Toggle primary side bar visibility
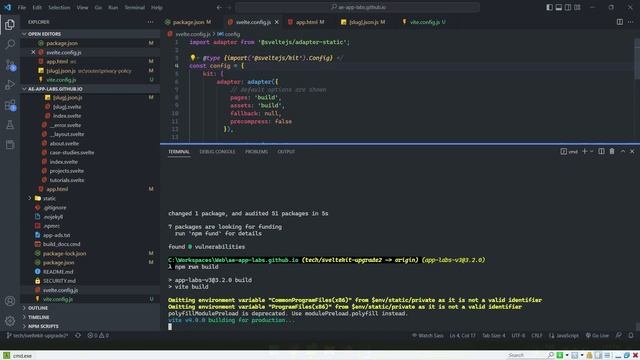640x360 pixels. 549,7
